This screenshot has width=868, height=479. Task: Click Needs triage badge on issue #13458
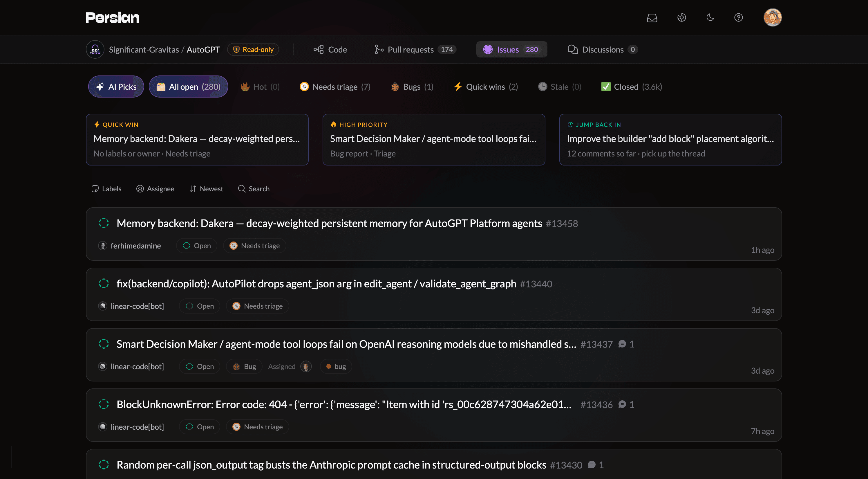[255, 246]
